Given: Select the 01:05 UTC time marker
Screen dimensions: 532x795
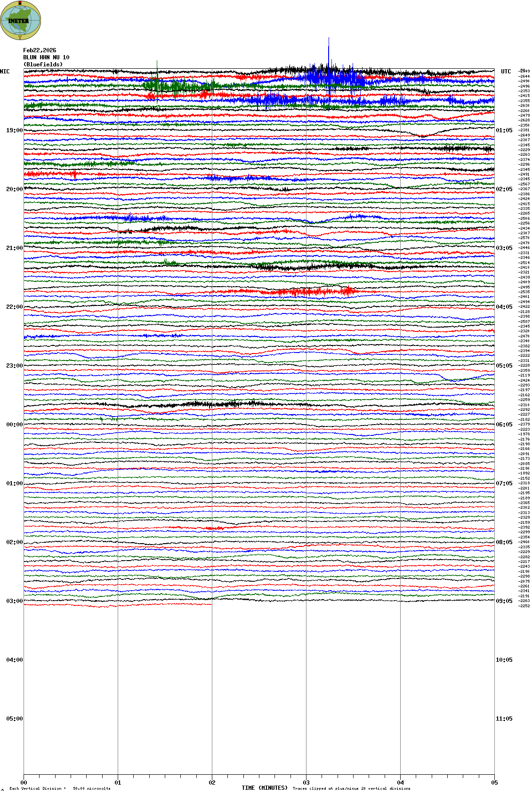Looking at the screenshot, I should [x=504, y=130].
